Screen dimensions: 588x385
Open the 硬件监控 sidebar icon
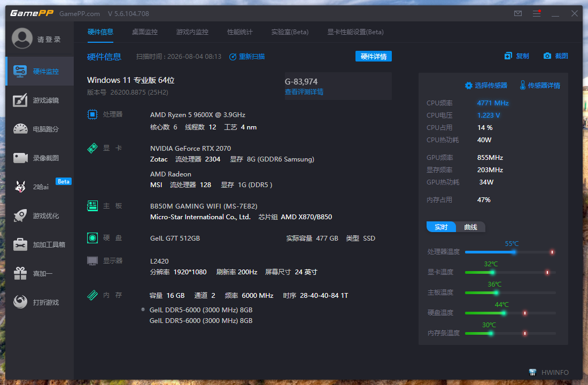pos(20,71)
